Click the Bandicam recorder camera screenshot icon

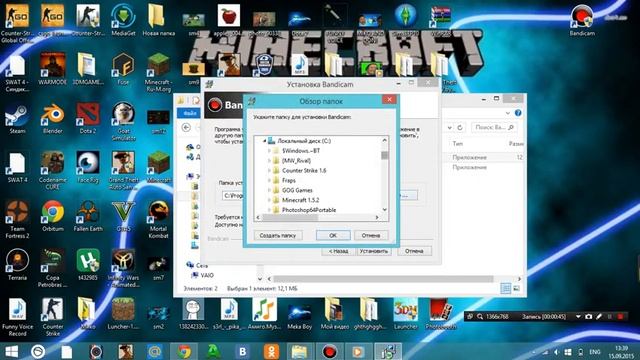(589, 316)
